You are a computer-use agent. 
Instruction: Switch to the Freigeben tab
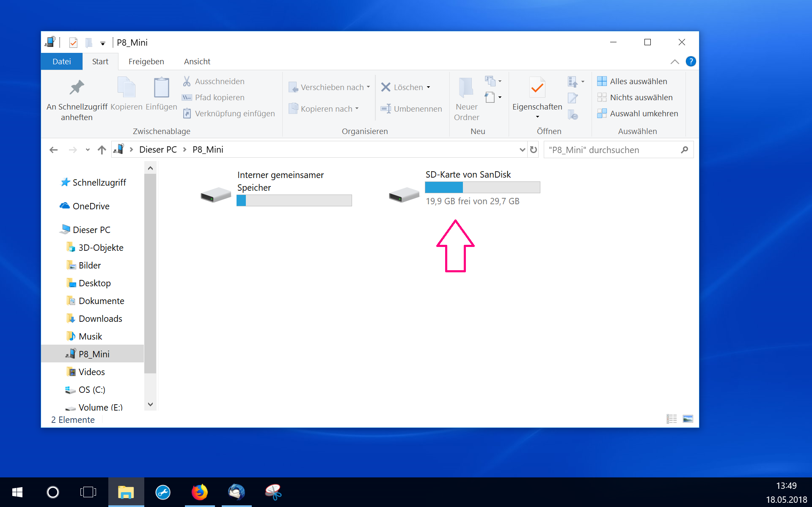[146, 61]
